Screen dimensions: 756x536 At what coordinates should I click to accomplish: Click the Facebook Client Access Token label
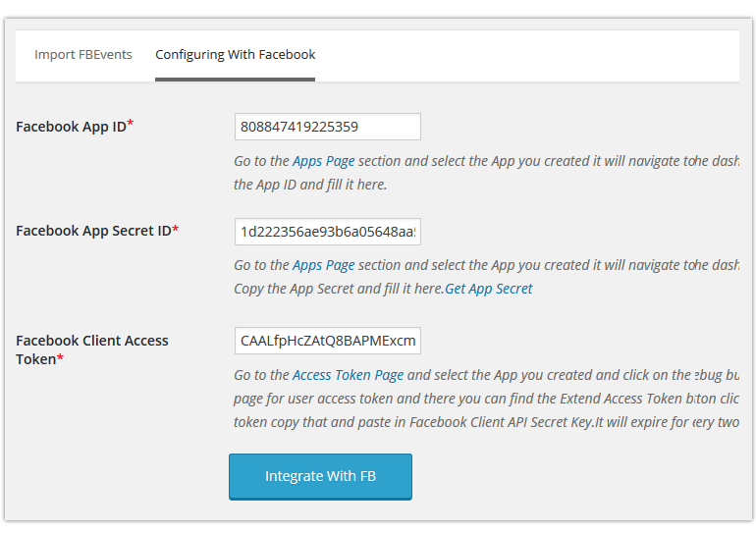tap(92, 349)
